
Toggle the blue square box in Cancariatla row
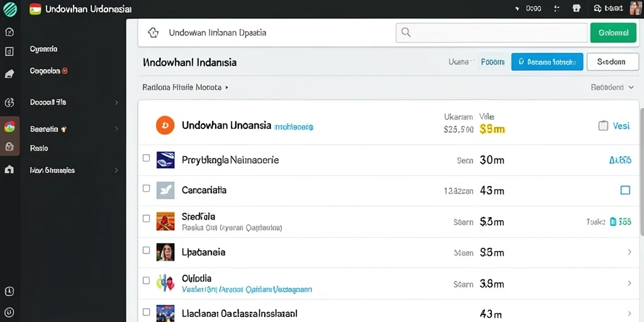click(x=625, y=190)
